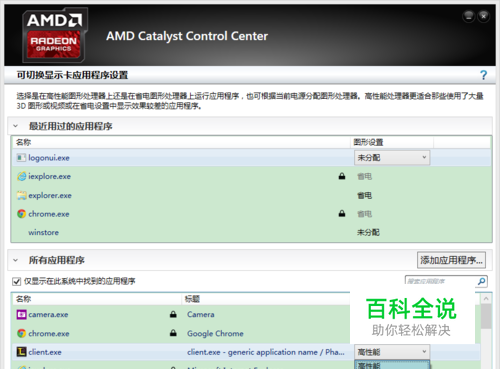Toggle show only applications found on system checkbox

pyautogui.click(x=16, y=281)
